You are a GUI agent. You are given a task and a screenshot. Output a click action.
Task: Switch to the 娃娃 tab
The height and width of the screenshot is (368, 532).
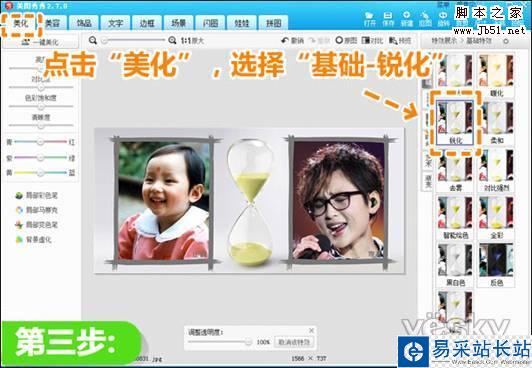coord(242,23)
